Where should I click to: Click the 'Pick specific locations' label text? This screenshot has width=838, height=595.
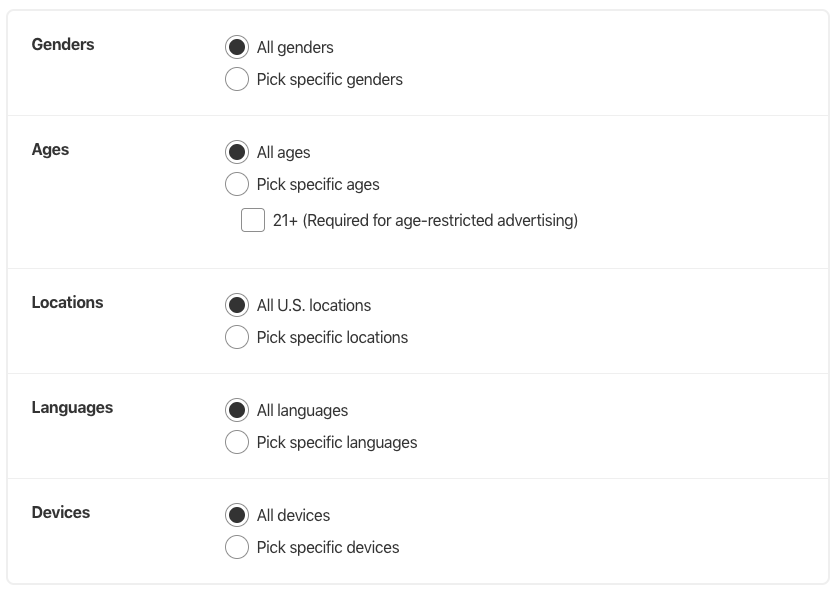click(x=332, y=338)
